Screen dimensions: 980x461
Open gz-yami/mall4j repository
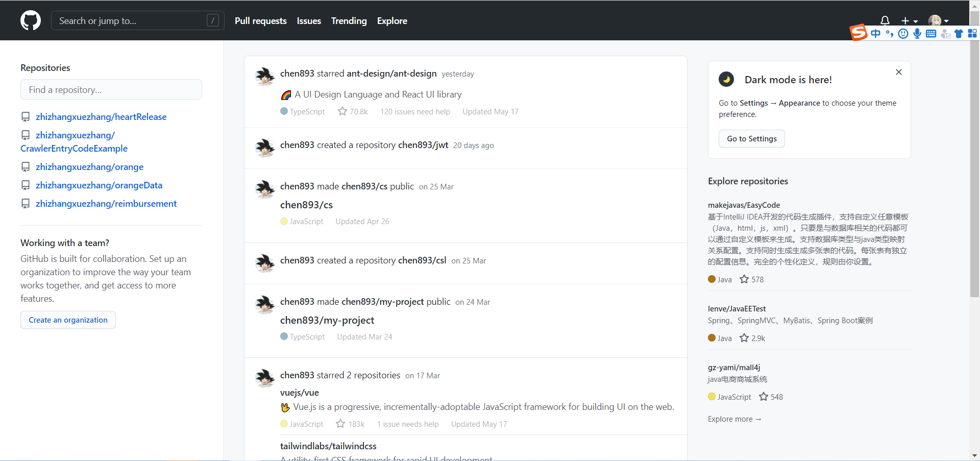point(734,368)
